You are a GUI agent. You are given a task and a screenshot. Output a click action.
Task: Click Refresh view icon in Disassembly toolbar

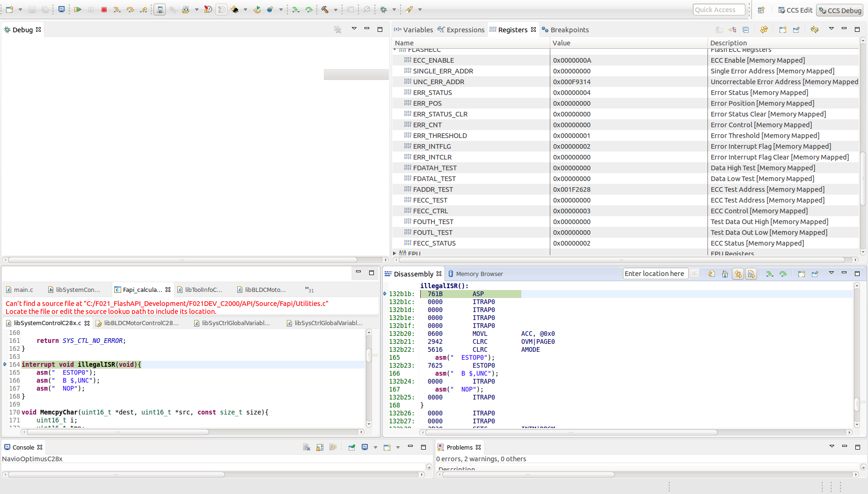click(x=712, y=274)
